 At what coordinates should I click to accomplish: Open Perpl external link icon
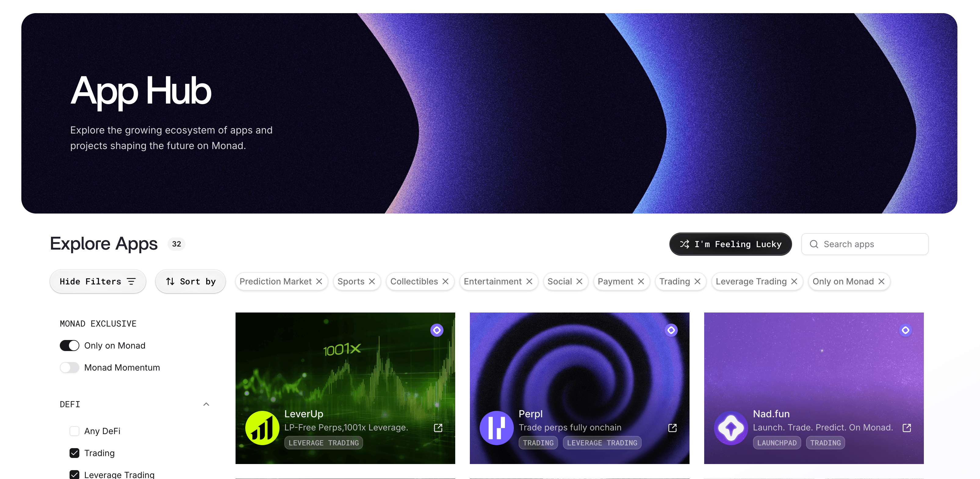(x=672, y=428)
